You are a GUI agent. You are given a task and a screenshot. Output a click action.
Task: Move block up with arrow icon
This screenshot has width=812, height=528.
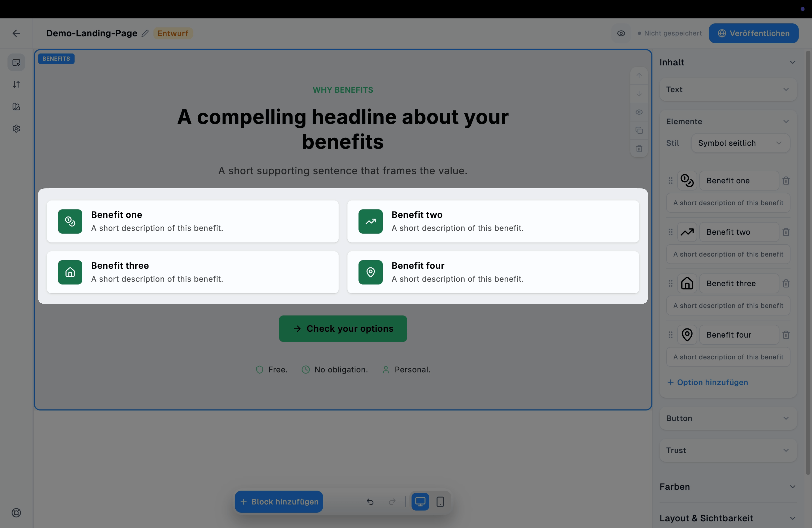(639, 76)
